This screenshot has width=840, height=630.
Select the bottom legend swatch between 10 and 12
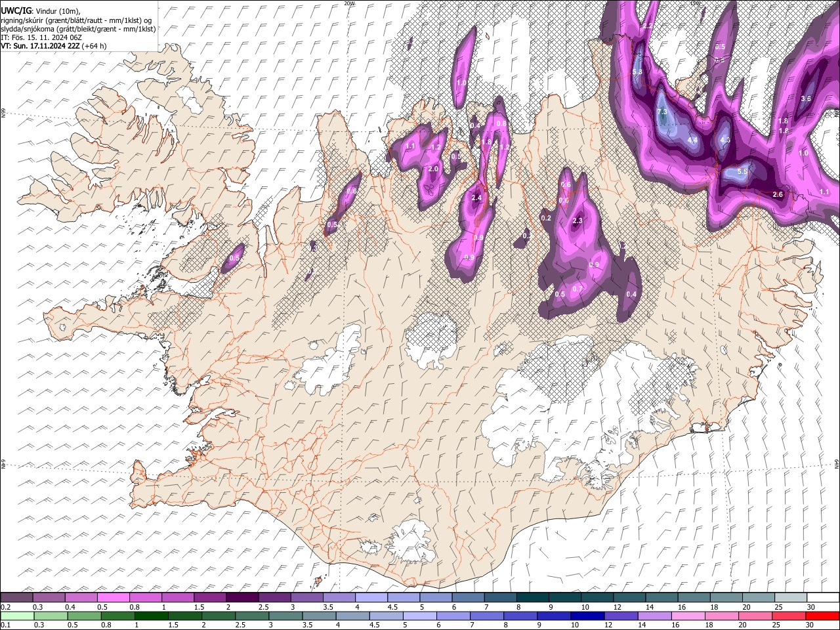pyautogui.click(x=587, y=616)
